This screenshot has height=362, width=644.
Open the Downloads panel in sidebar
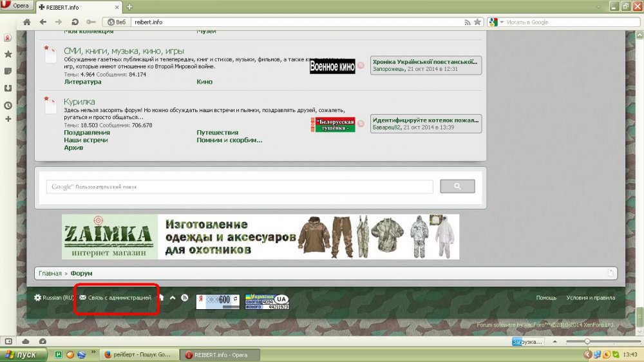tap(8, 88)
